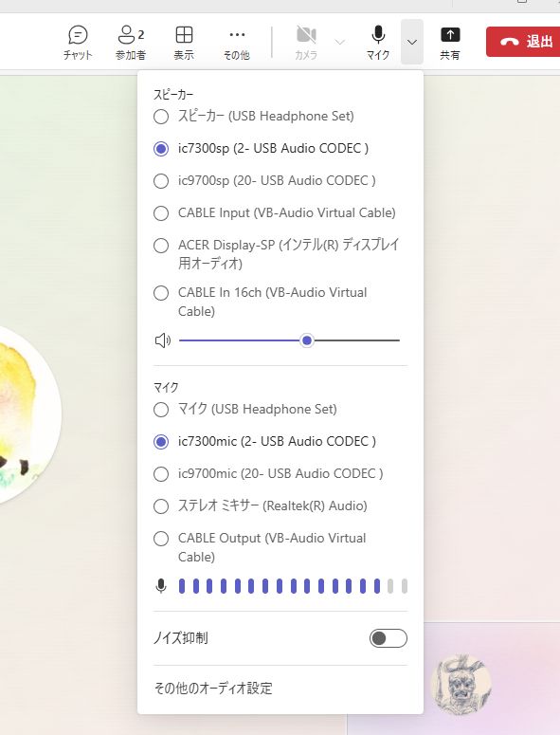Viewport: 560px width, 735px height.
Task: Leave the meeting with 退出
Action: [523, 42]
